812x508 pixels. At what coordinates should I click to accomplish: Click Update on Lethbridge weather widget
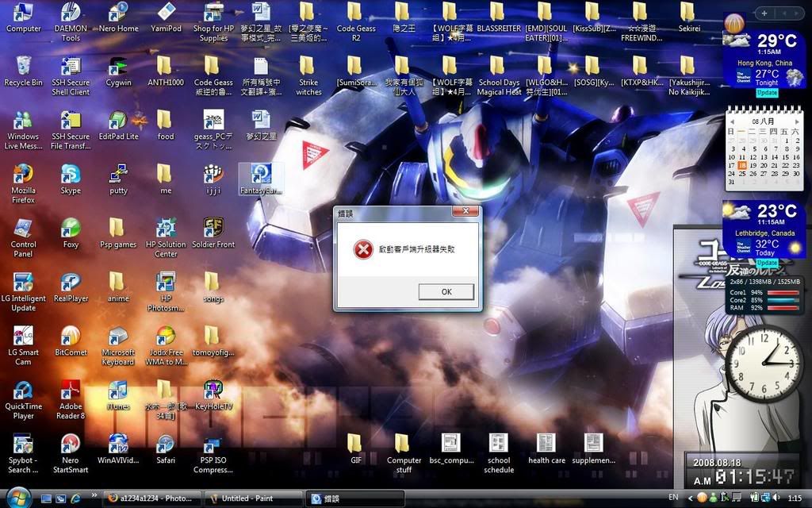[766, 263]
